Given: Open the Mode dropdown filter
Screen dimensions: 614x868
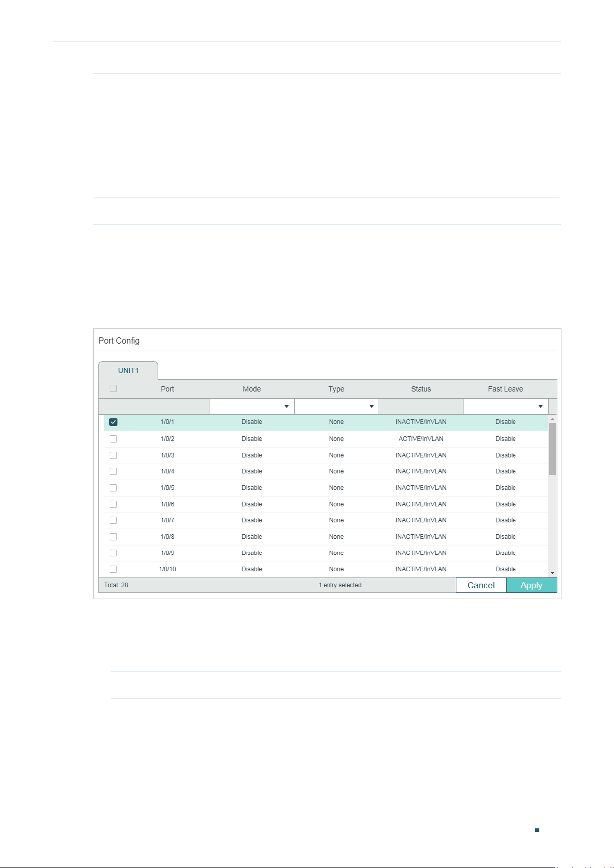Looking at the screenshot, I should [252, 406].
